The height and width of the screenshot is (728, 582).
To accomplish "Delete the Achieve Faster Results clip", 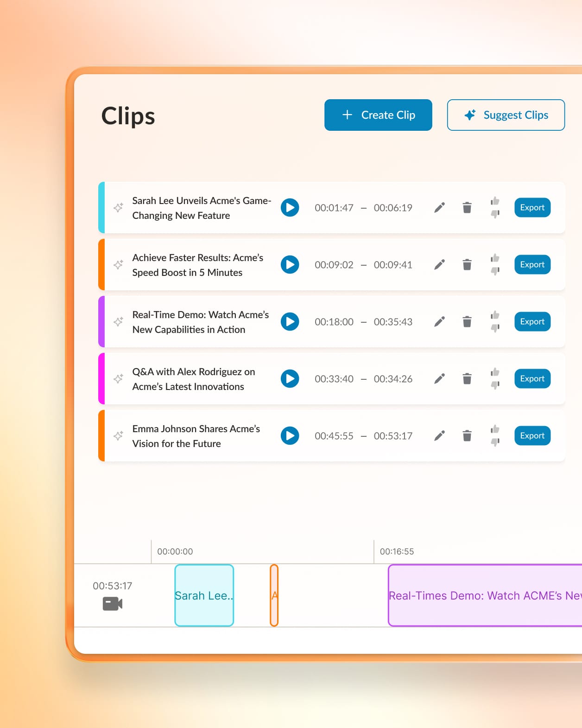I will click(x=467, y=265).
